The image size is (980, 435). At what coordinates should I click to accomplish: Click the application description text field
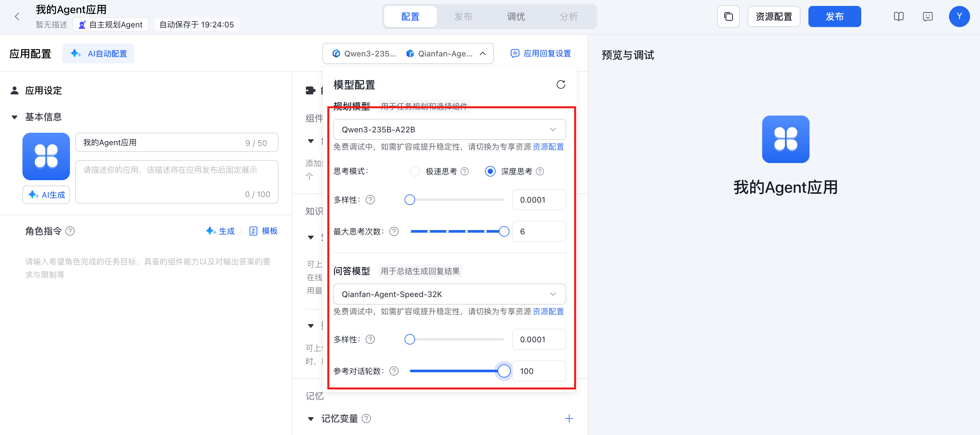(x=177, y=181)
